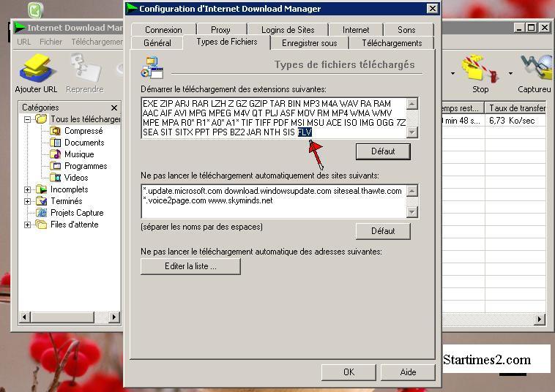Click the Reprendre toolbar icon

coord(86,68)
